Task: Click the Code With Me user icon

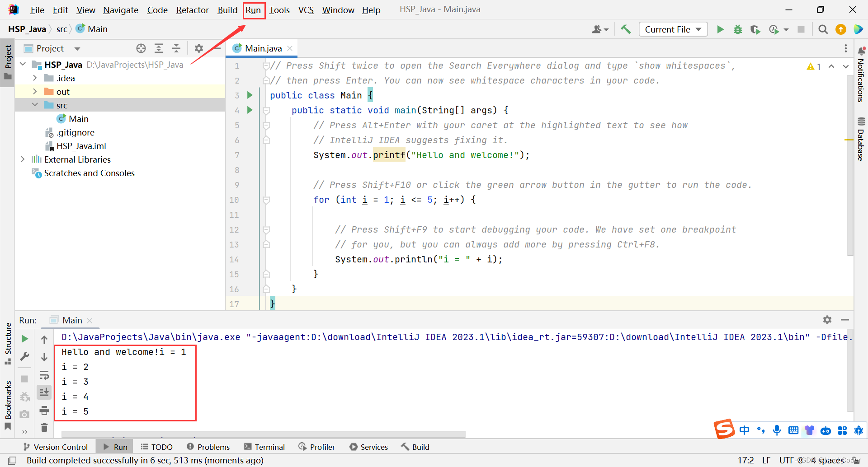Action: click(600, 29)
